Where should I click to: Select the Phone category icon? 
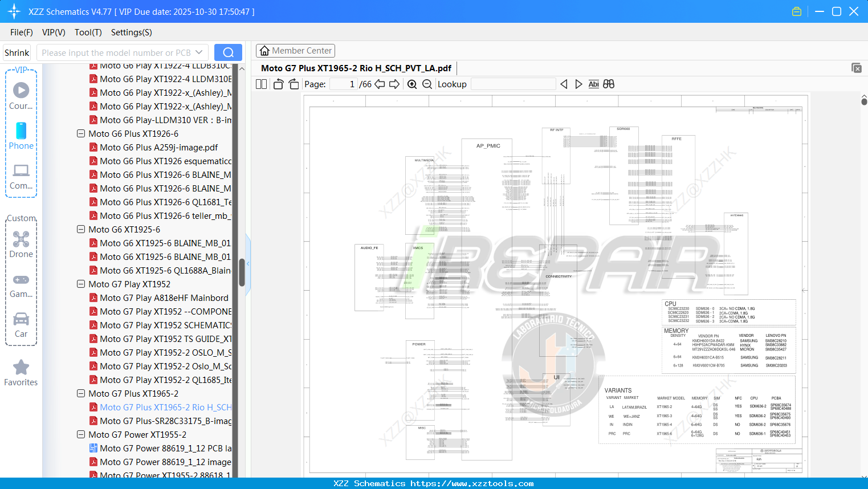[x=21, y=136]
